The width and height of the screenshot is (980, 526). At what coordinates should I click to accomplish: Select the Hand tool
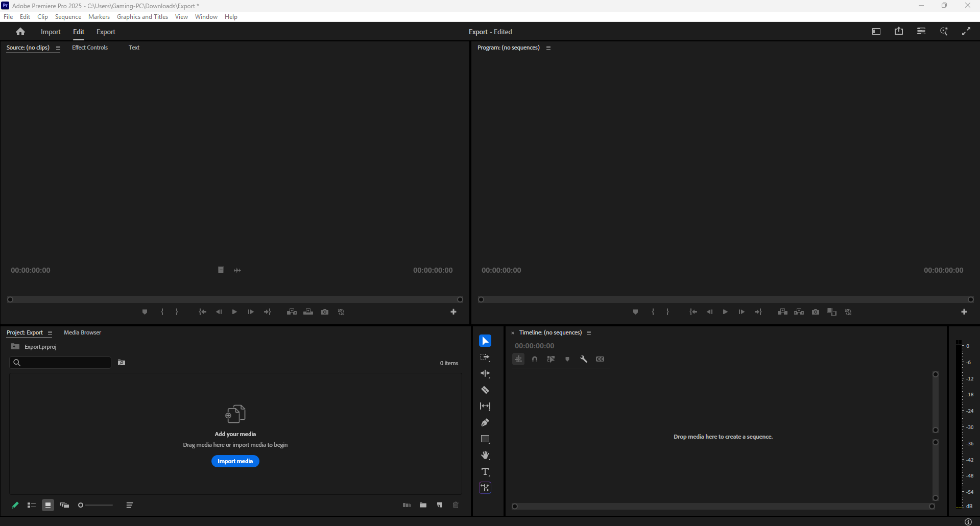[485, 456]
